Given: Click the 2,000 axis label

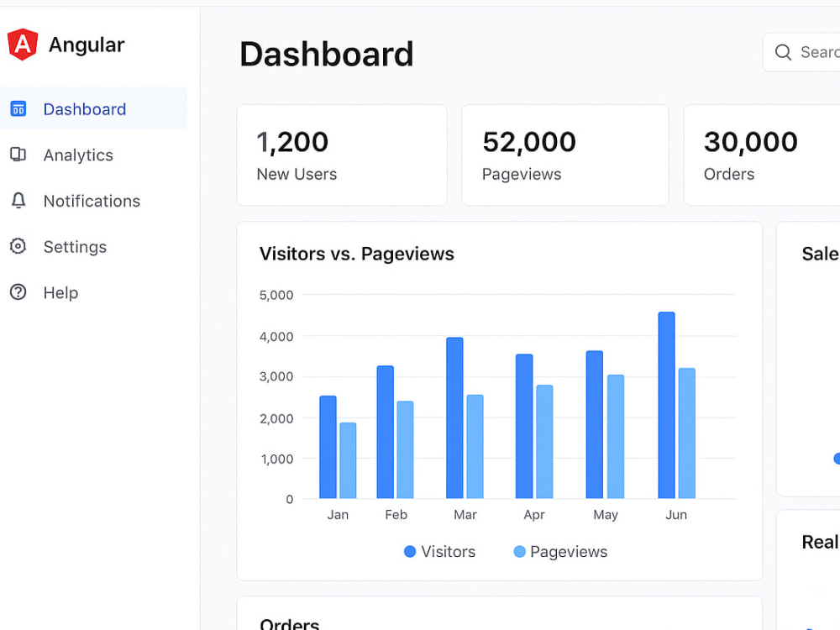Looking at the screenshot, I should (x=276, y=418).
